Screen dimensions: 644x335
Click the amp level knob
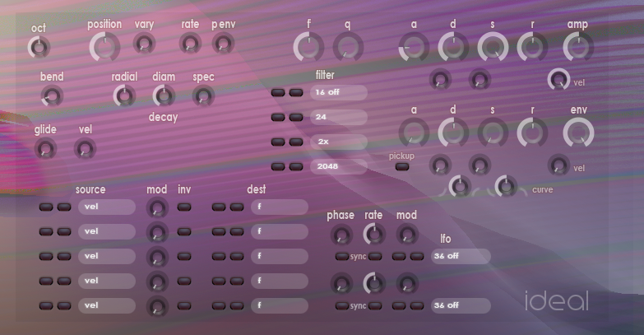tap(578, 46)
